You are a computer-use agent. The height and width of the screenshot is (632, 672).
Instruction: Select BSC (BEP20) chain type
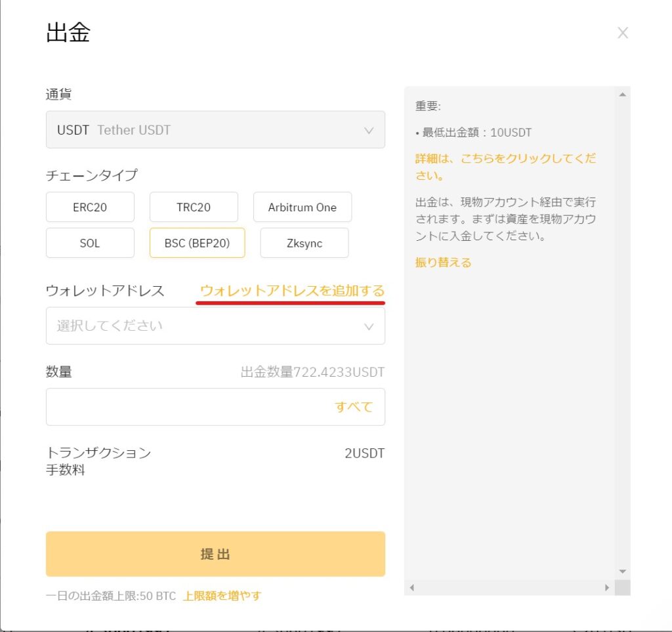click(197, 243)
